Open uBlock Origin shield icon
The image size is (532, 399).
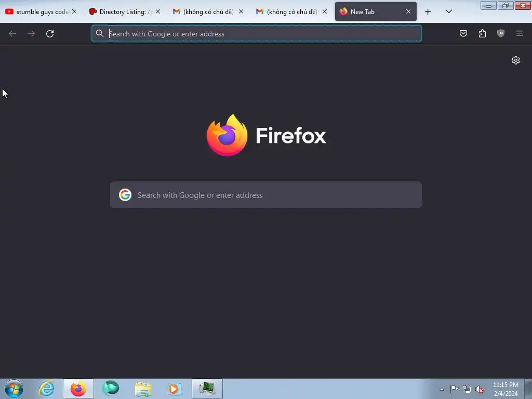(501, 33)
